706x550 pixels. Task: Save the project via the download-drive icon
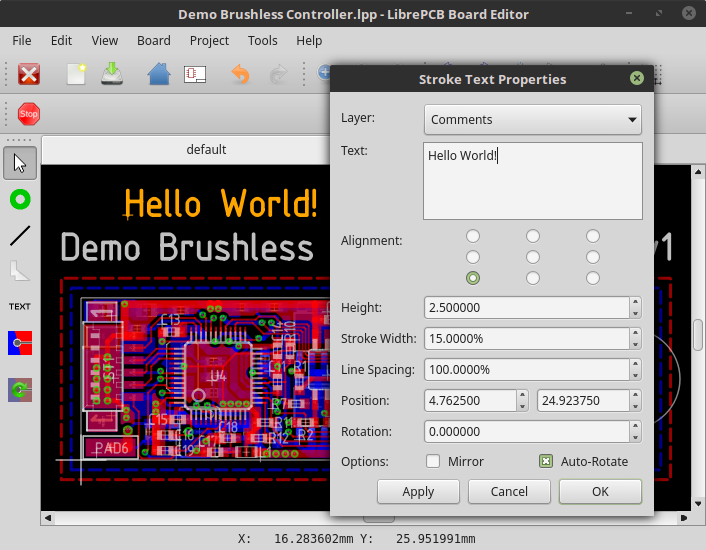[x=112, y=74]
